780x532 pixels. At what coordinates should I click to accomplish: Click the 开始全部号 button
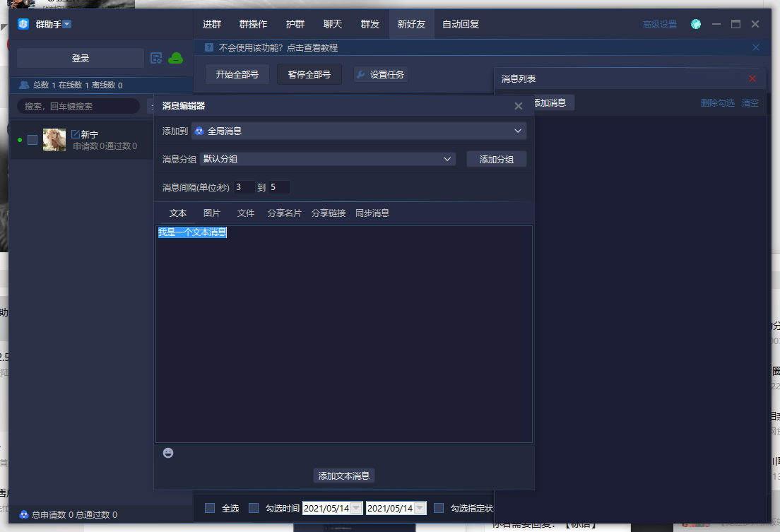[x=237, y=74]
